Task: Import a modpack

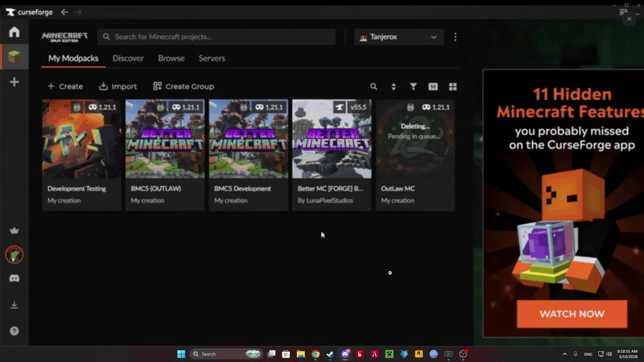Action: tap(118, 86)
